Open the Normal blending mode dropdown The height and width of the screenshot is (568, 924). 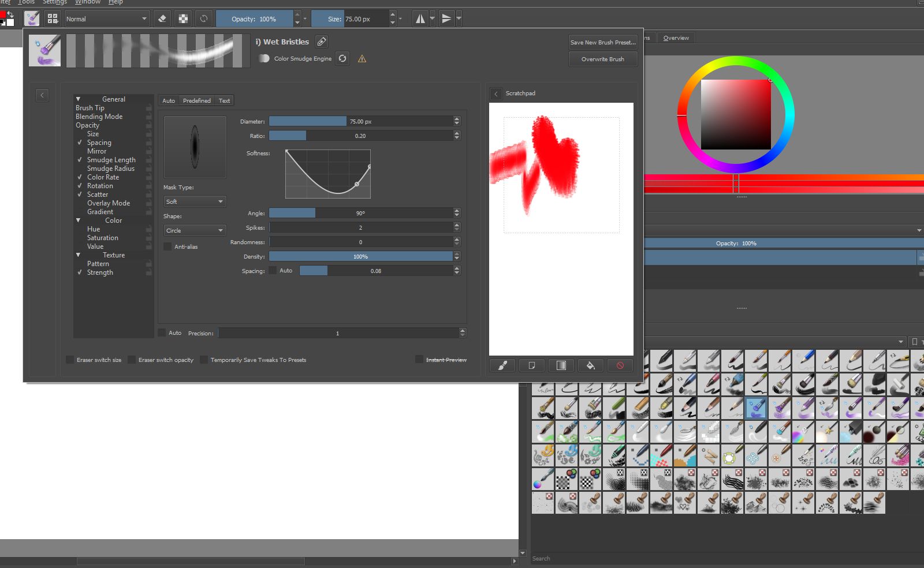click(106, 19)
